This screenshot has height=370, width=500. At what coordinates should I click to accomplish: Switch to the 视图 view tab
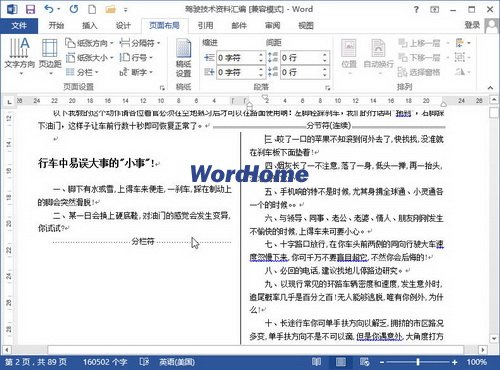click(306, 26)
